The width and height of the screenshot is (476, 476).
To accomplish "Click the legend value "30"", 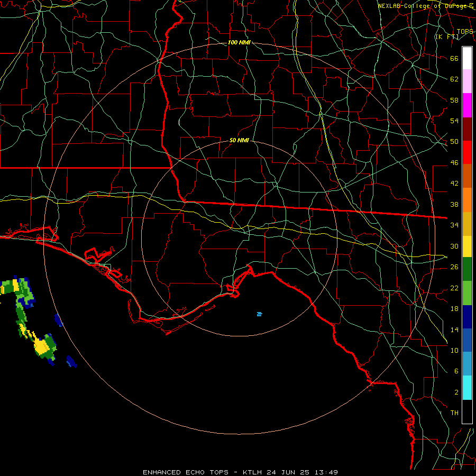I will point(454,246).
